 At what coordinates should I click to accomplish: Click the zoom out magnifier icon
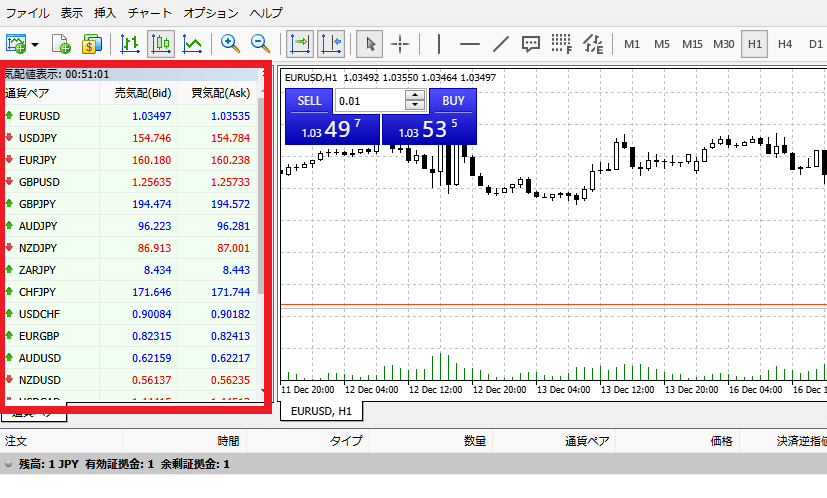point(260,44)
